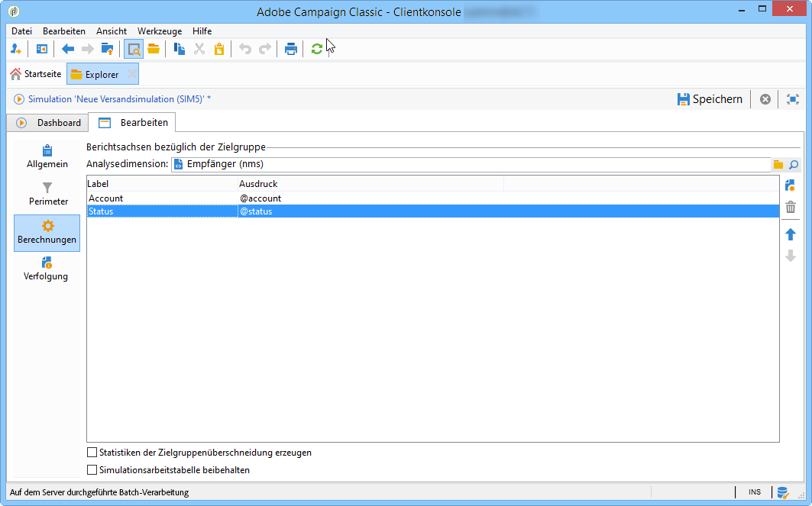Click the Ausdruck column header
This screenshot has height=506, width=812.
click(x=370, y=184)
